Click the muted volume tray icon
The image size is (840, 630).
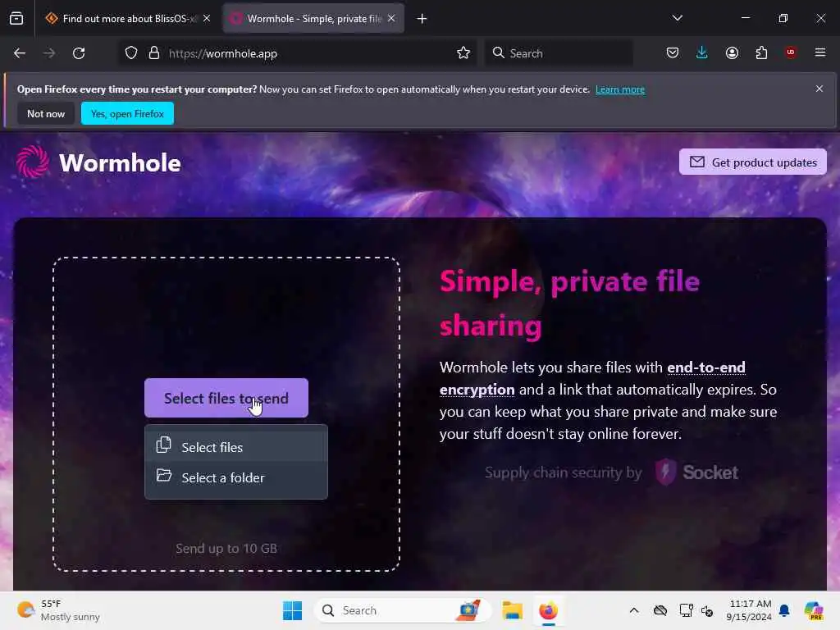click(x=707, y=610)
